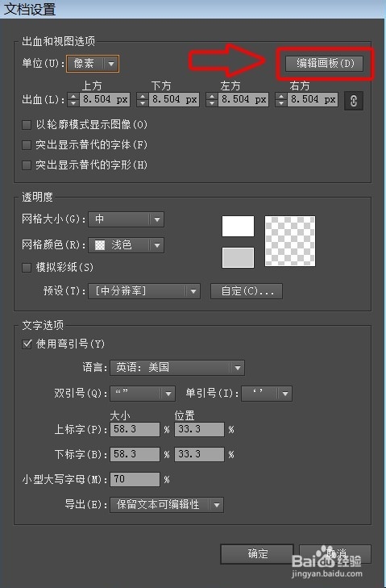
Task: Click the 小型大写字母 percentage field
Action: pyautogui.click(x=135, y=479)
